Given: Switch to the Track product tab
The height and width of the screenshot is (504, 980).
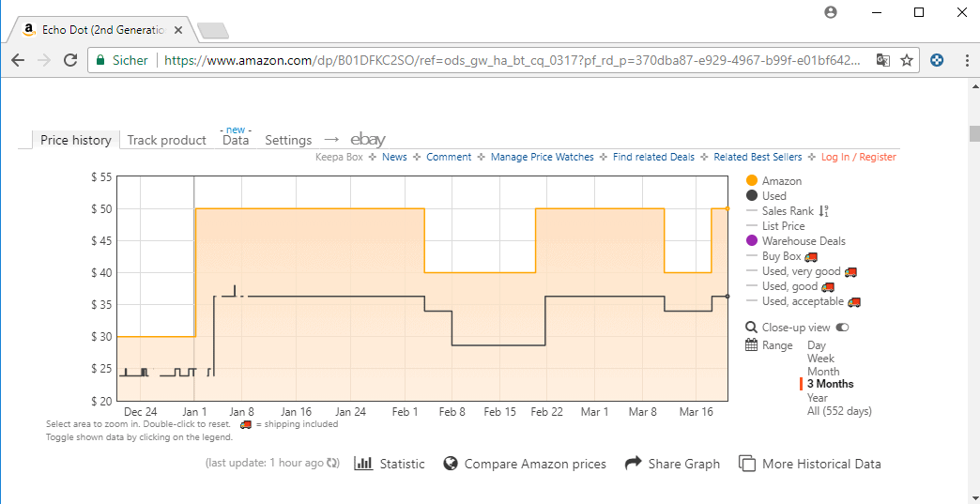Looking at the screenshot, I should 167,140.
